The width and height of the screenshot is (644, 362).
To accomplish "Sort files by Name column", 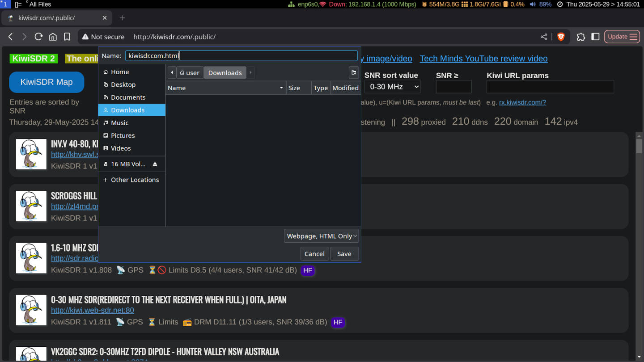I will point(226,88).
